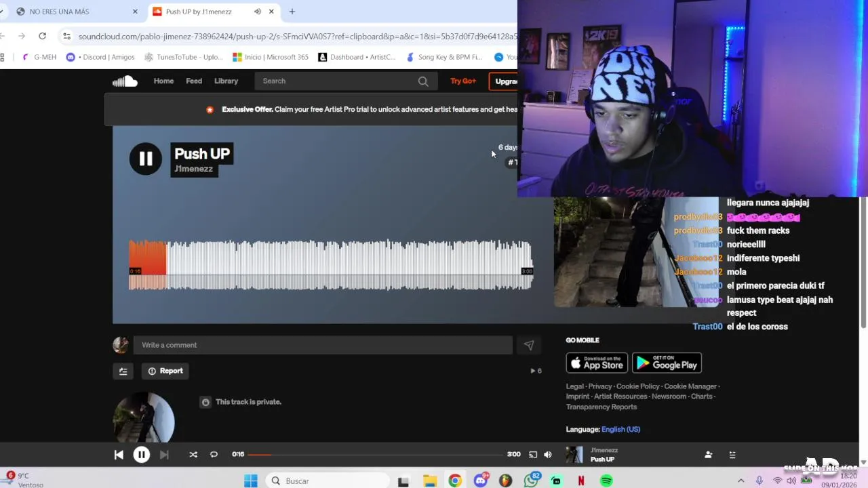Open the App Store download badge
Image resolution: width=868 pixels, height=488 pixels.
pyautogui.click(x=597, y=363)
